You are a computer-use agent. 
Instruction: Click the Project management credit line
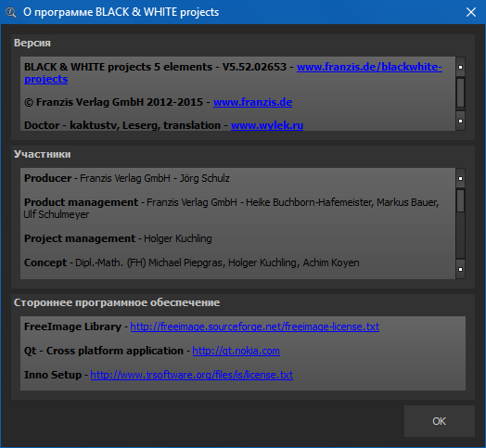[118, 238]
